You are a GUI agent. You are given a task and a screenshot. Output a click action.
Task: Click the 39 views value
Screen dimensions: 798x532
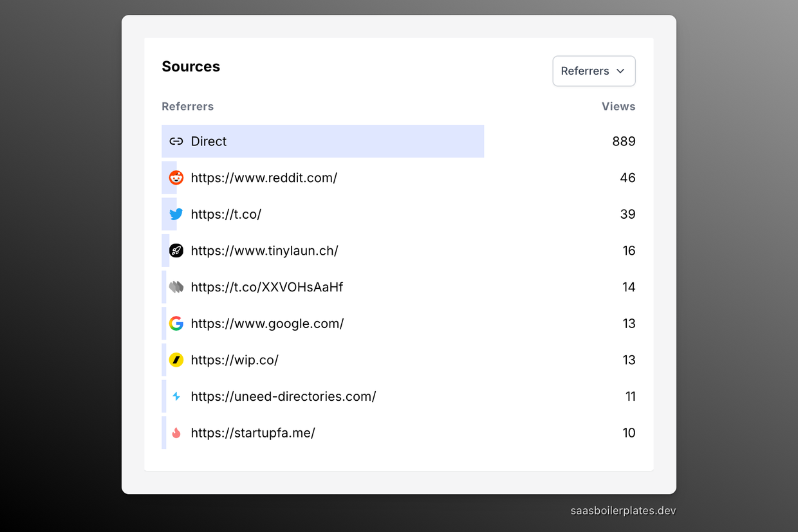(627, 214)
